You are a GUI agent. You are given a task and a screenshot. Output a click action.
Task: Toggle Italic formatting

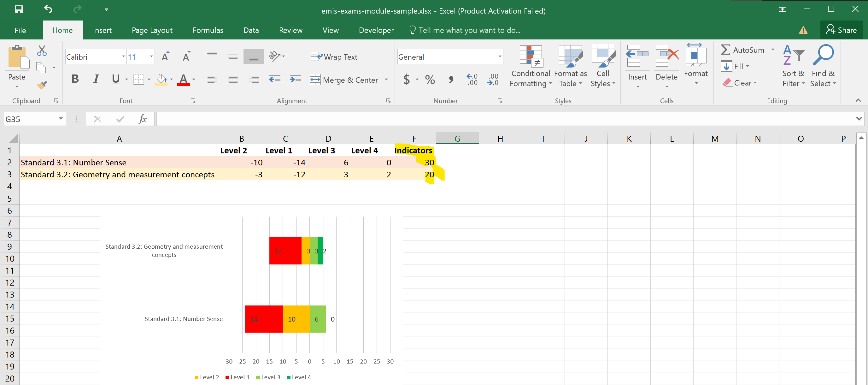96,79
